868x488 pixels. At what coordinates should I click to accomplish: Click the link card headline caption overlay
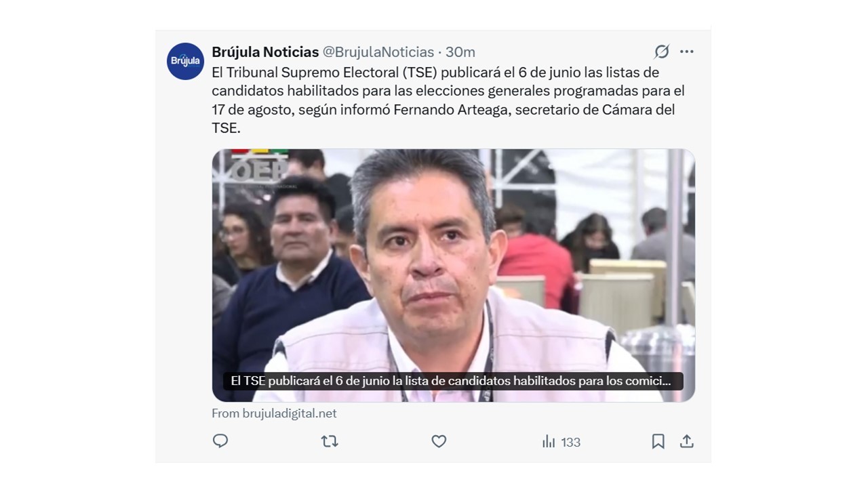(x=453, y=381)
